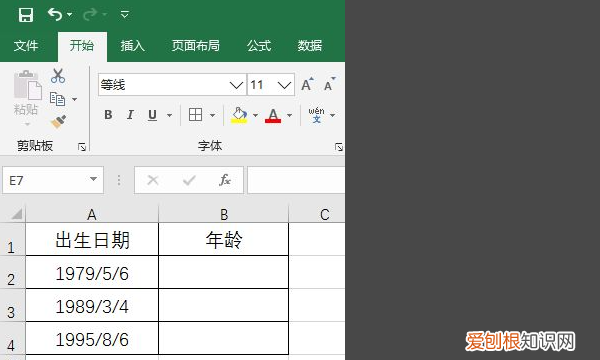
Task: Select column C header
Action: click(x=317, y=214)
